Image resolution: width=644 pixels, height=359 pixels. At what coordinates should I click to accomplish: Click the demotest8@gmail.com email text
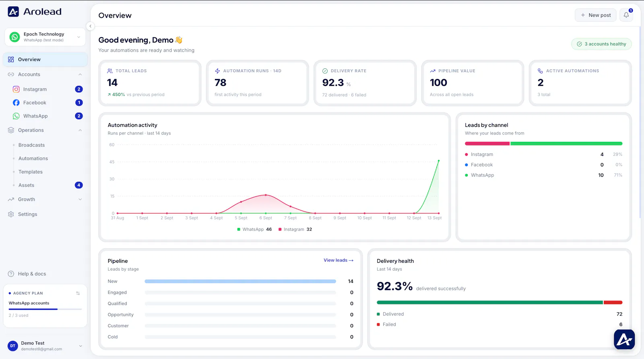click(41, 349)
